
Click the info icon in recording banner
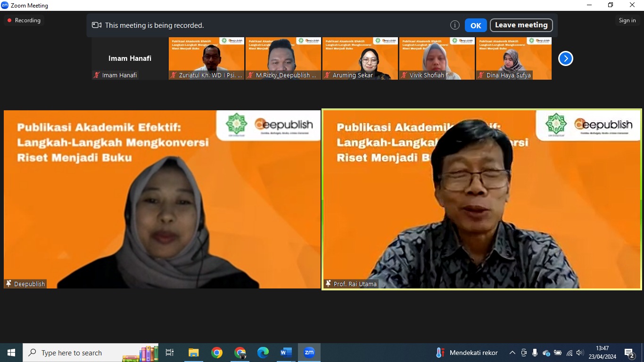coord(454,25)
